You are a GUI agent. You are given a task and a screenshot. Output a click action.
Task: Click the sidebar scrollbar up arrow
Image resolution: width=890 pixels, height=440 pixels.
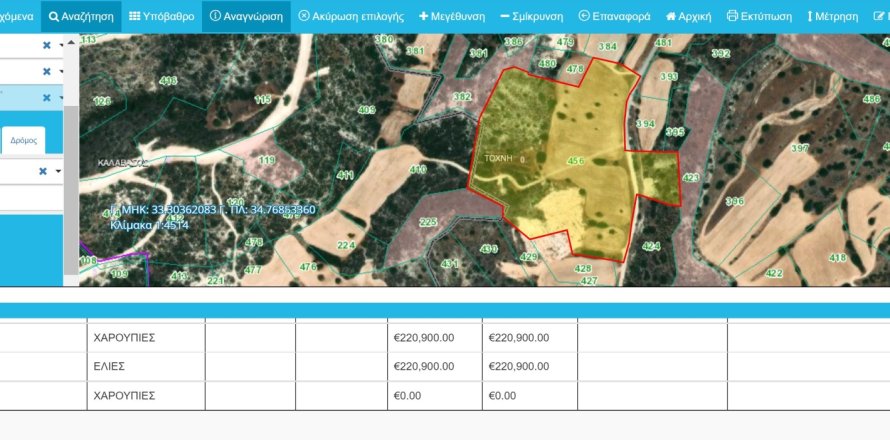click(70, 41)
